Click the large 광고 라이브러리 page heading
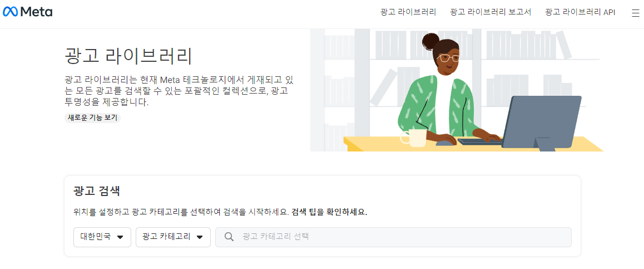The height and width of the screenshot is (269, 644). [x=128, y=56]
